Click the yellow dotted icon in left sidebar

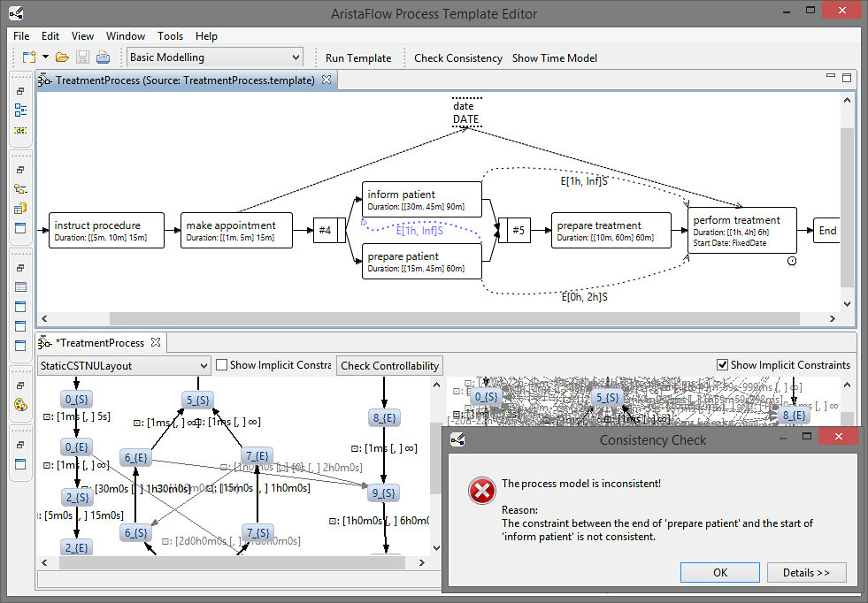[x=20, y=131]
